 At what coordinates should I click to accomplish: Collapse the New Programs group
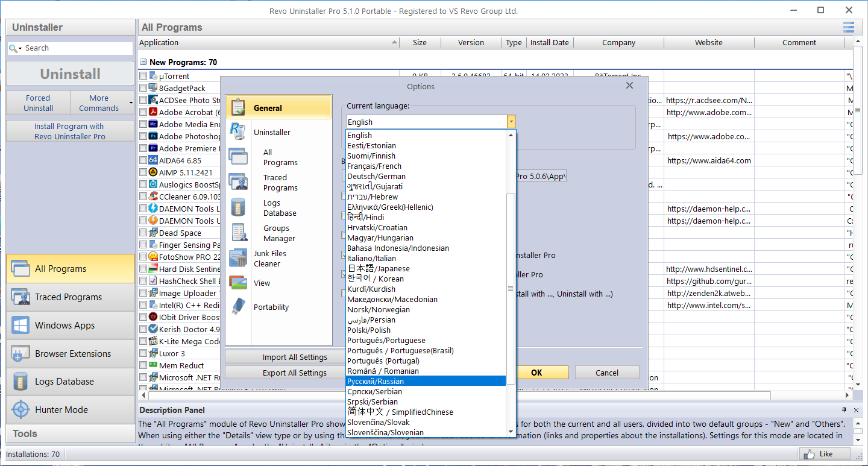click(143, 62)
